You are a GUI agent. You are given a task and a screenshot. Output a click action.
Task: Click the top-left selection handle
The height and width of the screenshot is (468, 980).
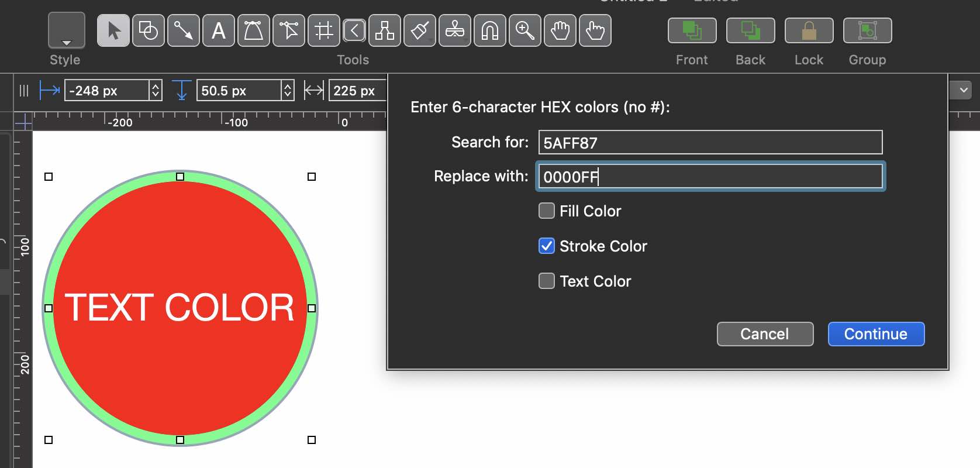[x=49, y=177]
